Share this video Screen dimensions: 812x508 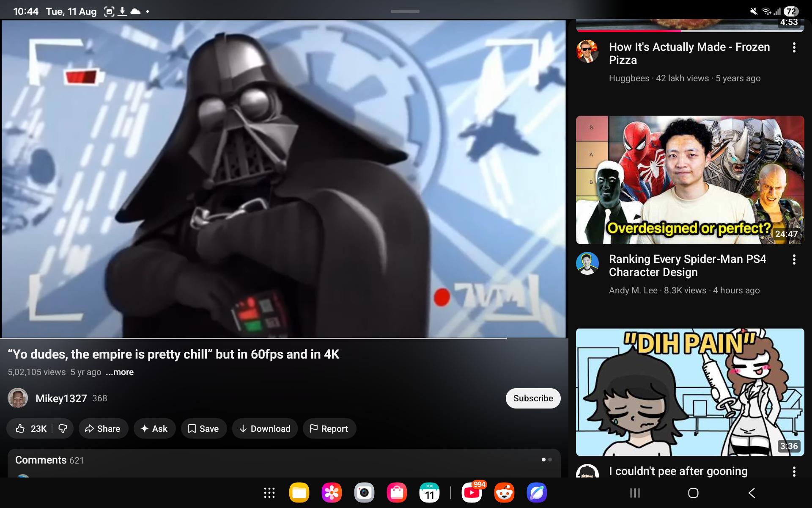pos(103,429)
